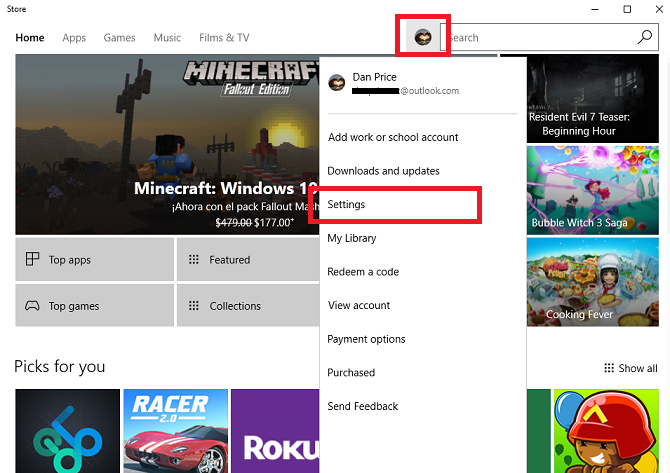Click the right-side vertical scrollbar
The height and width of the screenshot is (473, 670).
667,147
